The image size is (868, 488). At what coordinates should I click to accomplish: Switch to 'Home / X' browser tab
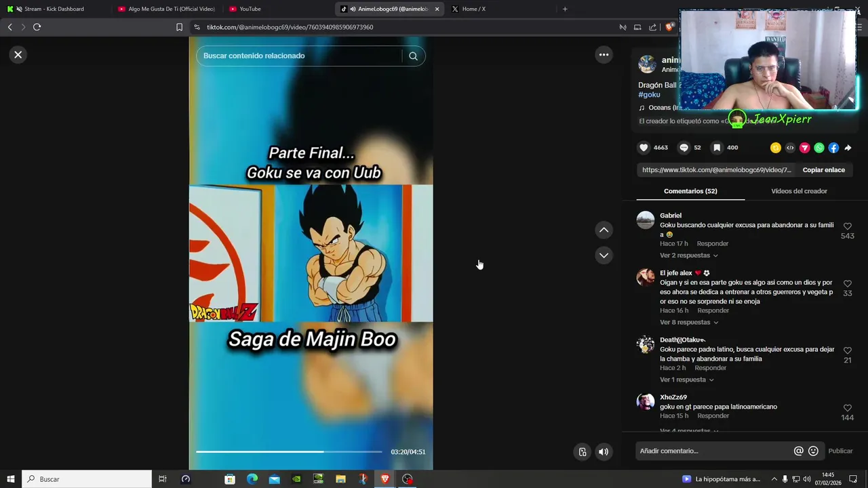click(x=502, y=9)
